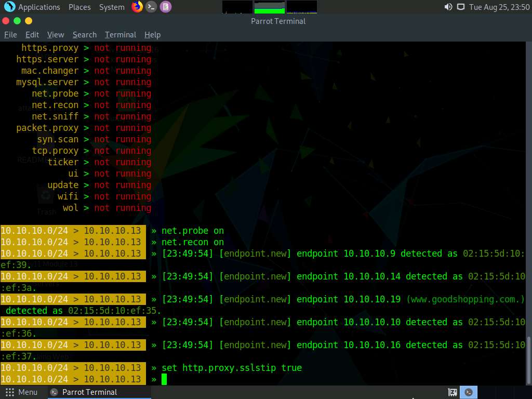532x399 pixels.
Task: Click the 'https.proxy' module line
Action: tap(86, 48)
